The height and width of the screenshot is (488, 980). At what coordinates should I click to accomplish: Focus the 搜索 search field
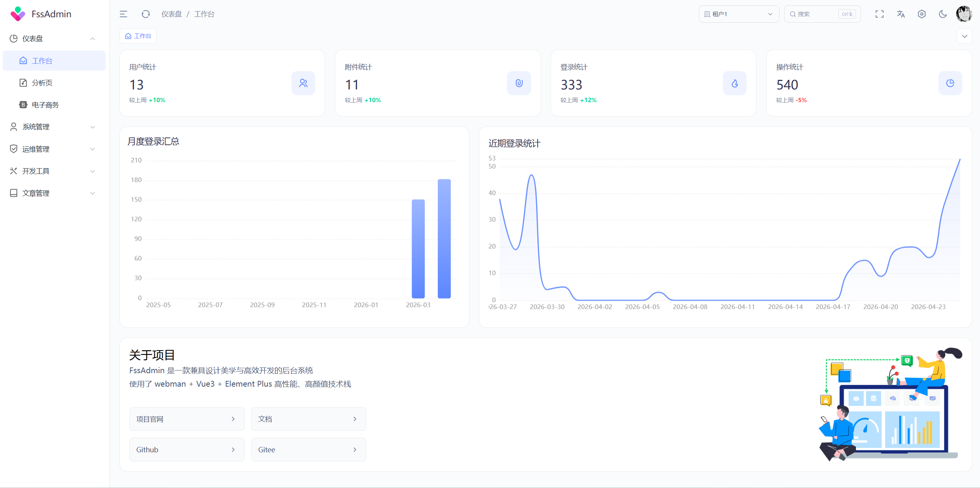pyautogui.click(x=816, y=14)
